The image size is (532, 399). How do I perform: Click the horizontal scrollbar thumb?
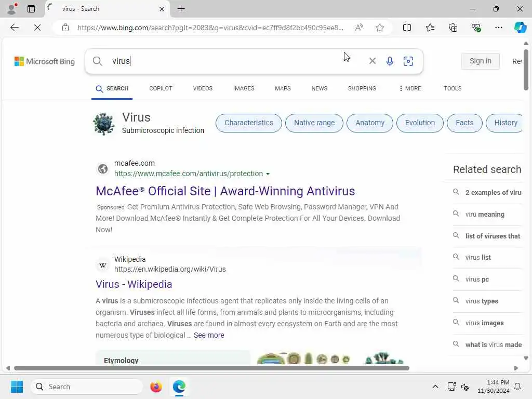[212, 368]
